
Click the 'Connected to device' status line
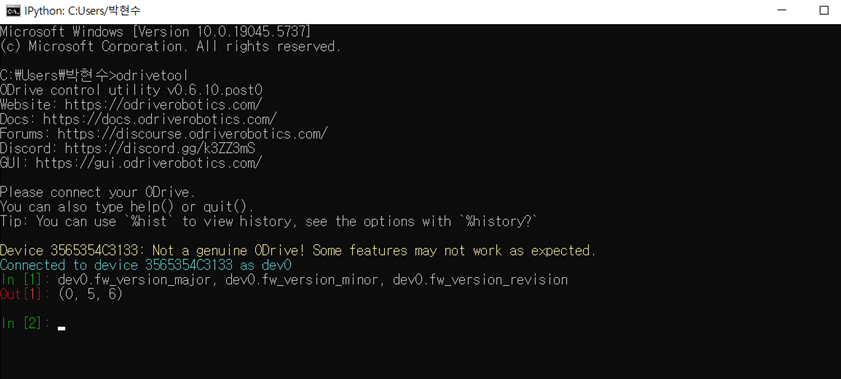click(x=146, y=265)
